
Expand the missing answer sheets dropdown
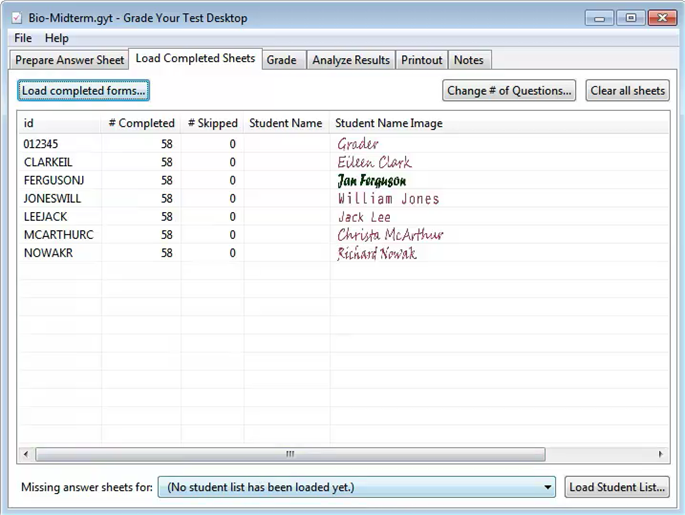[547, 487]
